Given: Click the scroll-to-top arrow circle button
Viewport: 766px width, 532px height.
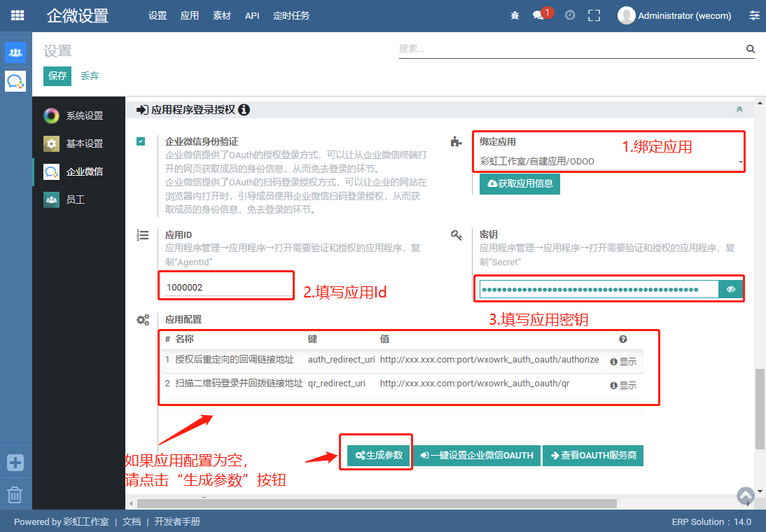Looking at the screenshot, I should 746,496.
